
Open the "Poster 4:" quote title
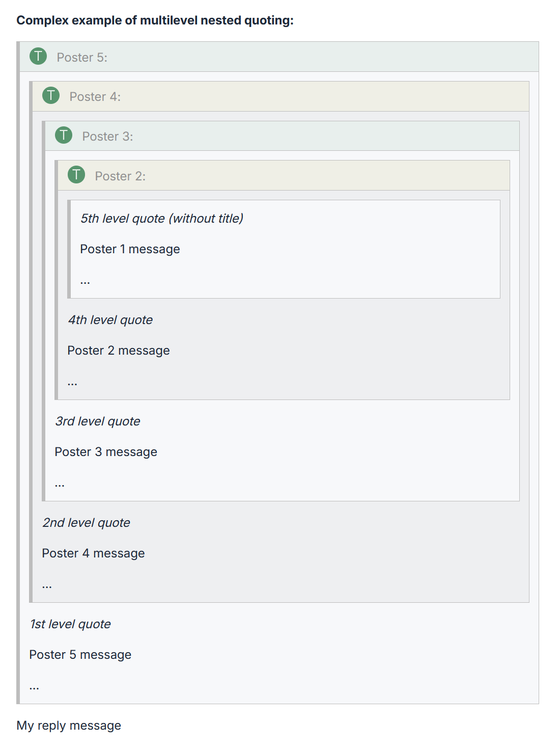pos(95,97)
